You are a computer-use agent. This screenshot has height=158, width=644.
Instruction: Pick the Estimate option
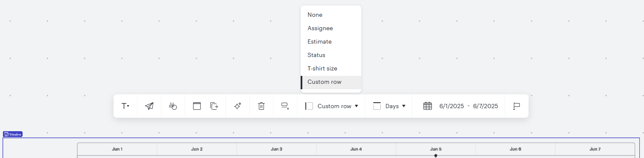click(x=331, y=41)
